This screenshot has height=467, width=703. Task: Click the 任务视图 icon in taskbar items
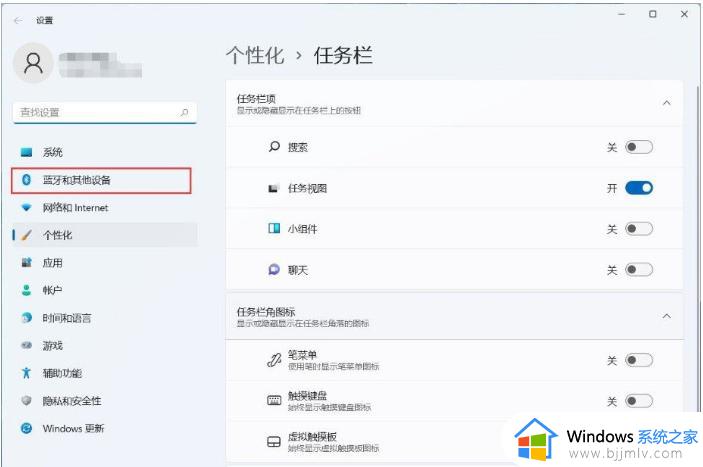[273, 188]
